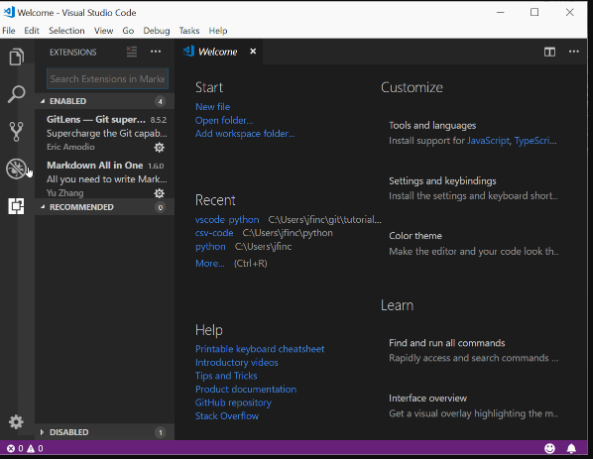This screenshot has height=459, width=593.
Task: Click the Open folder link
Action: [224, 120]
